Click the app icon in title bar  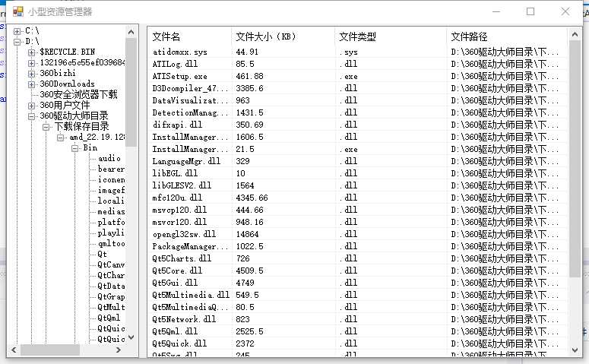tap(17, 11)
